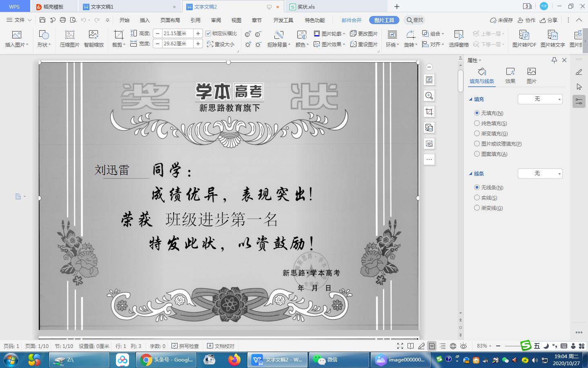Open the Page Layout ribbon tab
Screen dimensions: 588x368
(170, 20)
